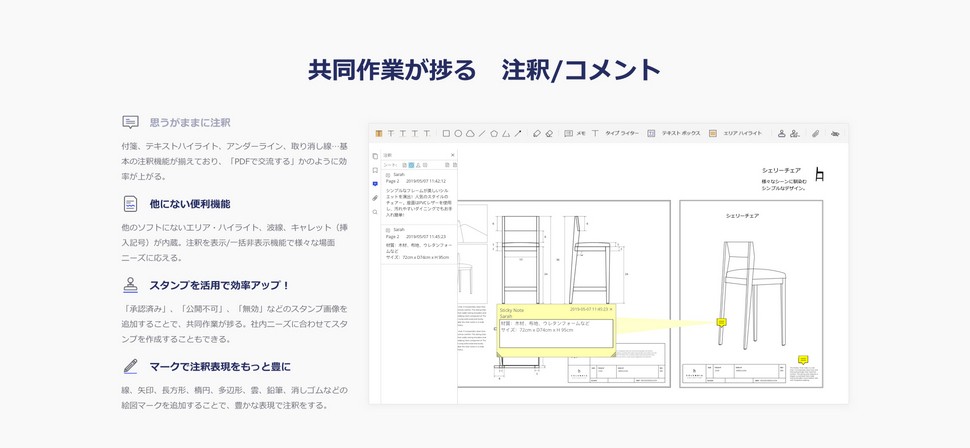Select the Pencil freehand tool
This screenshot has width=970, height=448.
537,133
